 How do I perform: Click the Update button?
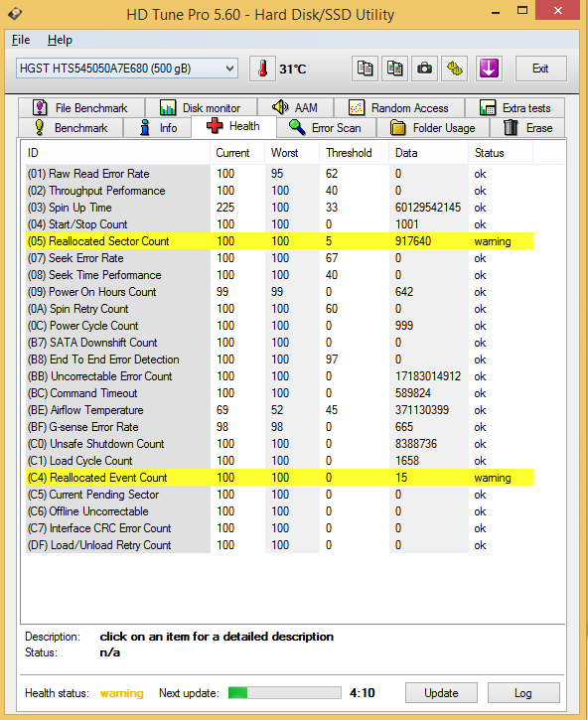tap(441, 692)
